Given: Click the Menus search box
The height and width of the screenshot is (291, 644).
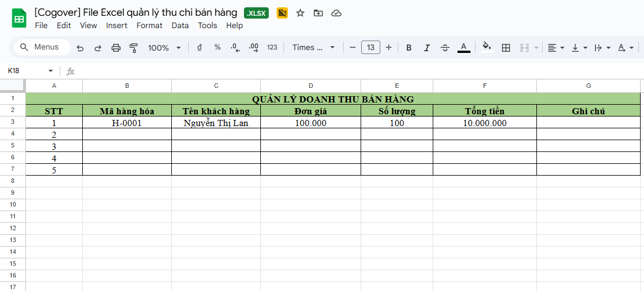Looking at the screenshot, I should (x=42, y=47).
